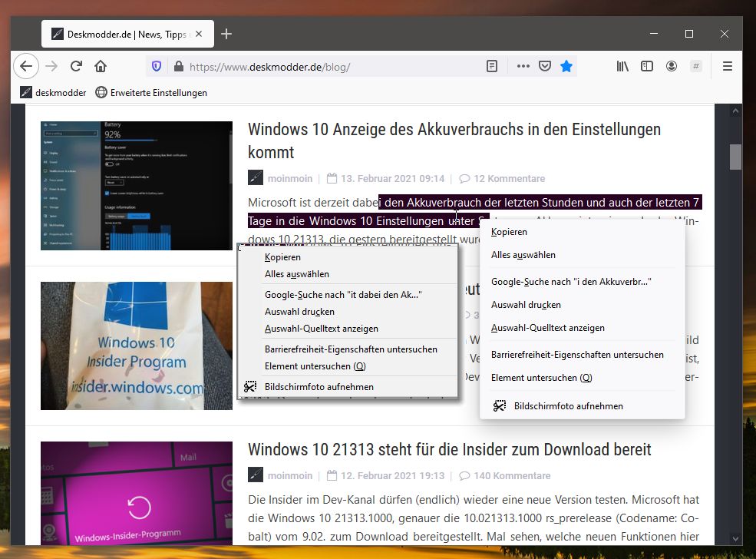The height and width of the screenshot is (559, 756).
Task: Save page to Pocket icon
Action: [544, 67]
